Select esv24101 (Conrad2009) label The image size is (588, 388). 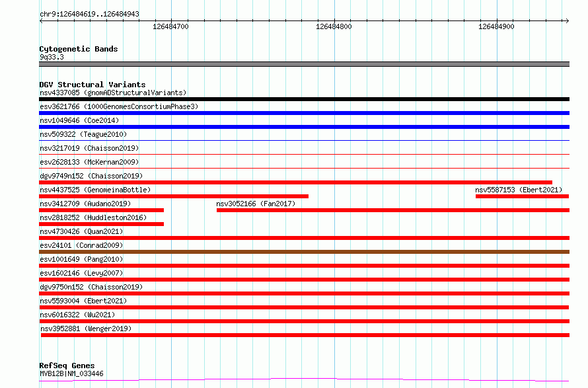(x=81, y=245)
